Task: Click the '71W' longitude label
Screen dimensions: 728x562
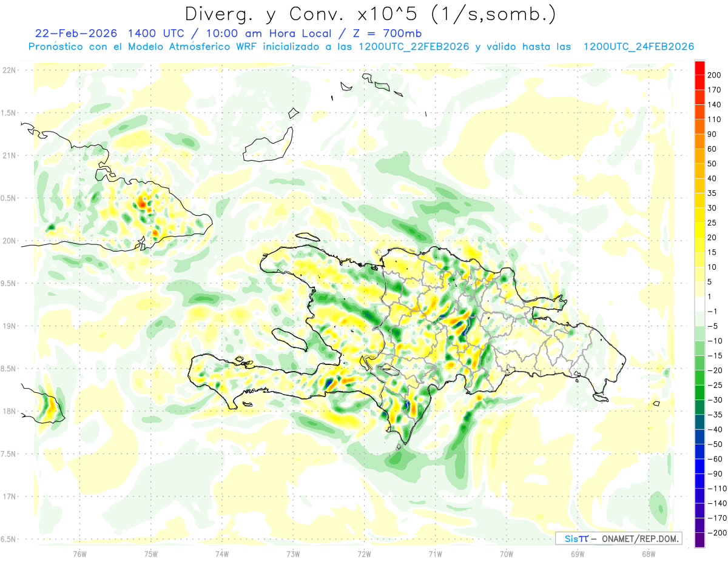Action: [435, 553]
